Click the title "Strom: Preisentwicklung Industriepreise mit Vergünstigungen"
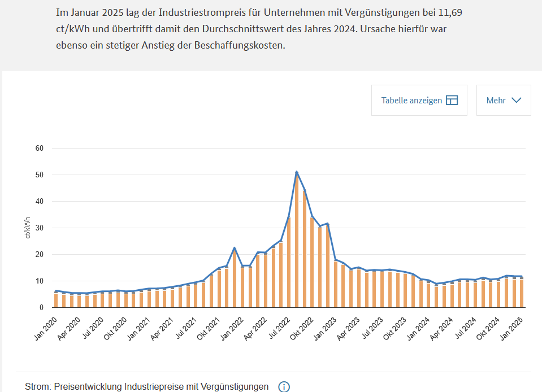542x392 pixels. click(146, 386)
